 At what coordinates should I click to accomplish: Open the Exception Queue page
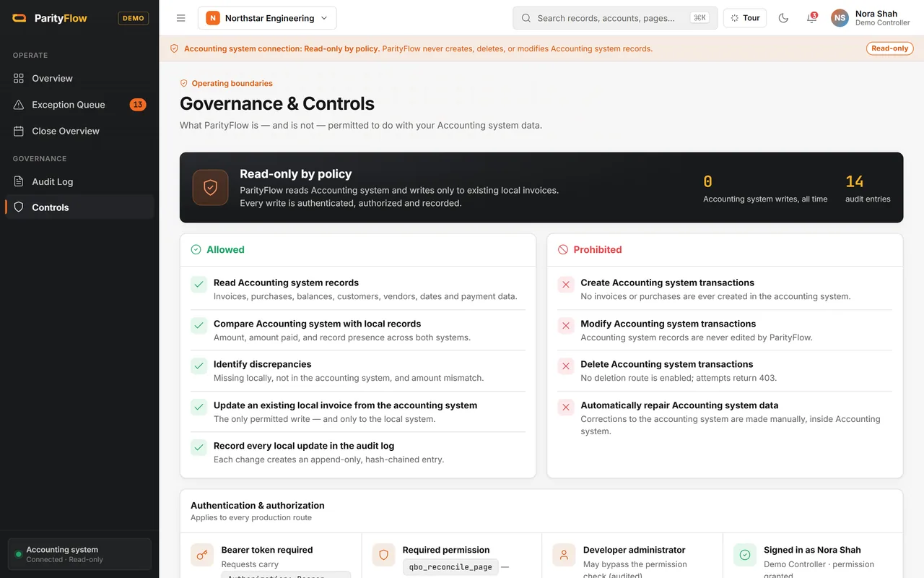(79, 105)
